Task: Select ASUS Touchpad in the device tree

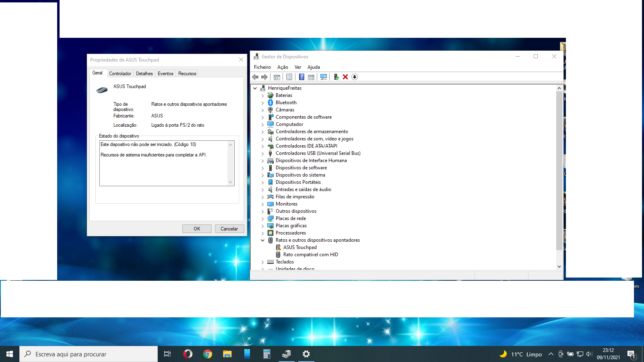Action: point(299,247)
